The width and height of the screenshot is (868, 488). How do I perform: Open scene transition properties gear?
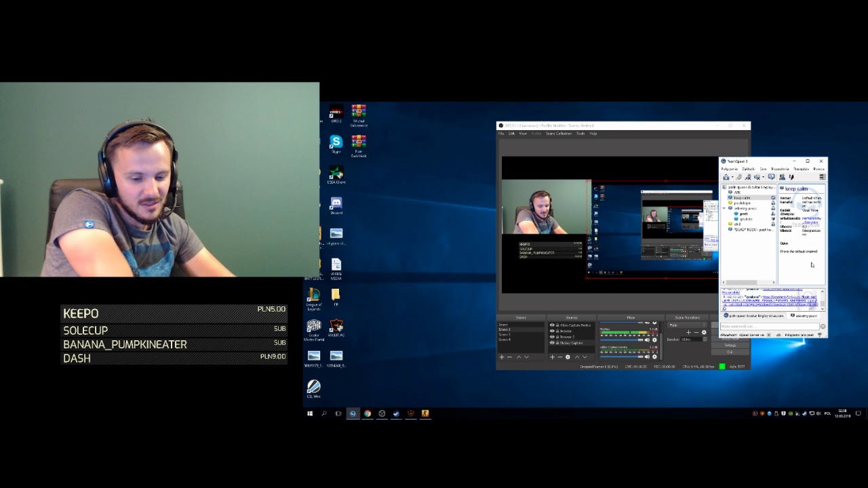[x=703, y=332]
